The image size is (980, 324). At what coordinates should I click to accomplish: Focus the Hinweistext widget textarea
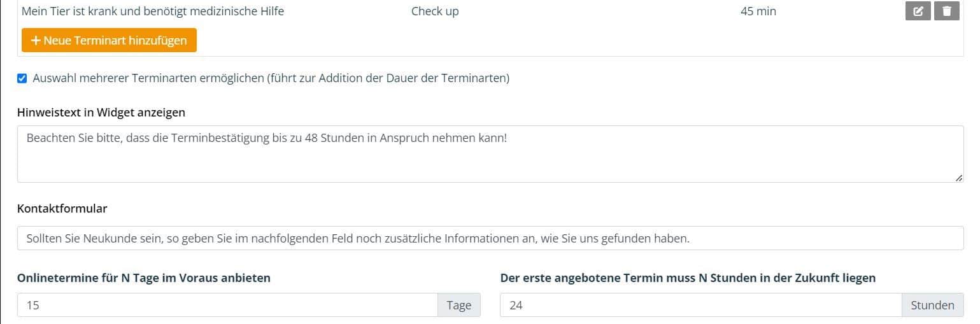[490, 154]
